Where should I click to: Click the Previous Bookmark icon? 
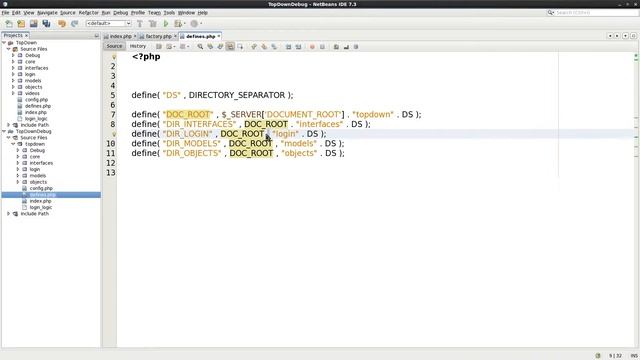pos(254,47)
